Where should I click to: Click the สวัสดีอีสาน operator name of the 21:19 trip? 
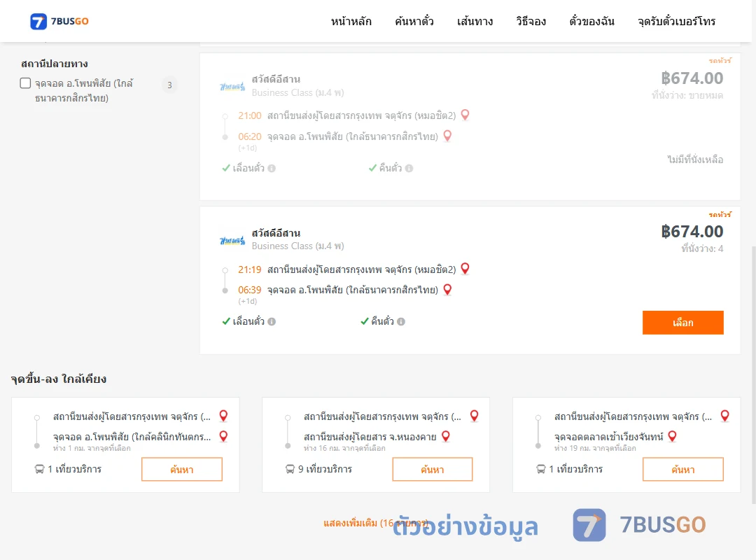click(x=276, y=233)
